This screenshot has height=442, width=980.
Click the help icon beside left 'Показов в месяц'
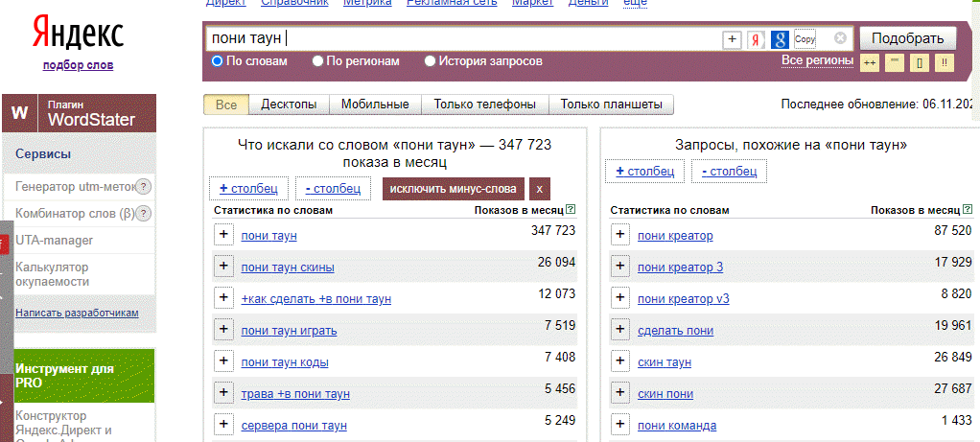pos(572,209)
